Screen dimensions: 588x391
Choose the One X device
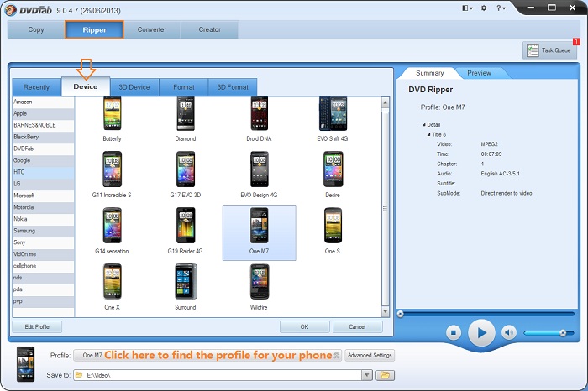click(112, 287)
